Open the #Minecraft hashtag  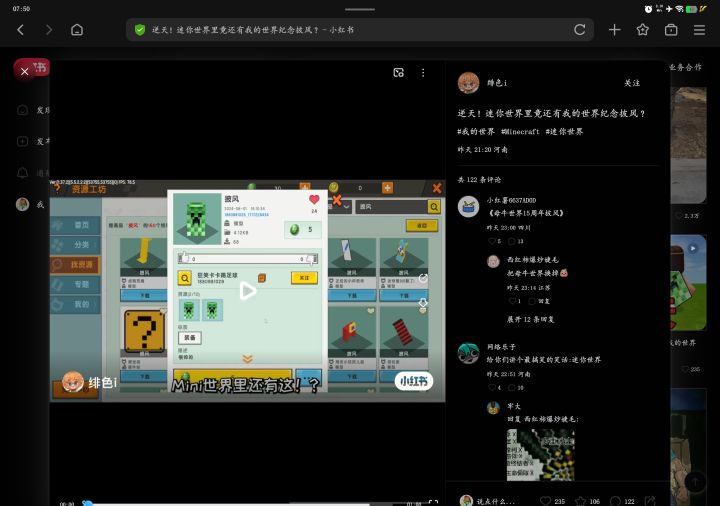click(x=520, y=132)
